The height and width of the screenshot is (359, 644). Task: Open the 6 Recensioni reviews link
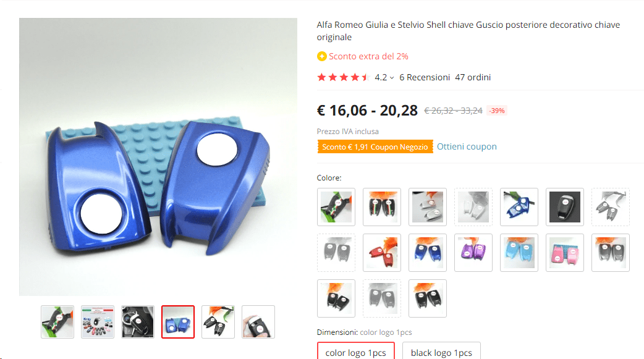425,77
